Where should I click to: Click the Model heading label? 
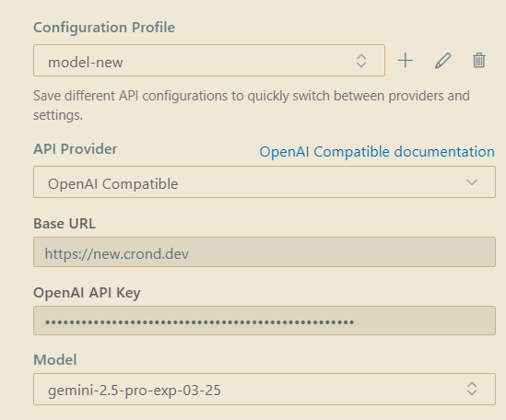(x=55, y=360)
